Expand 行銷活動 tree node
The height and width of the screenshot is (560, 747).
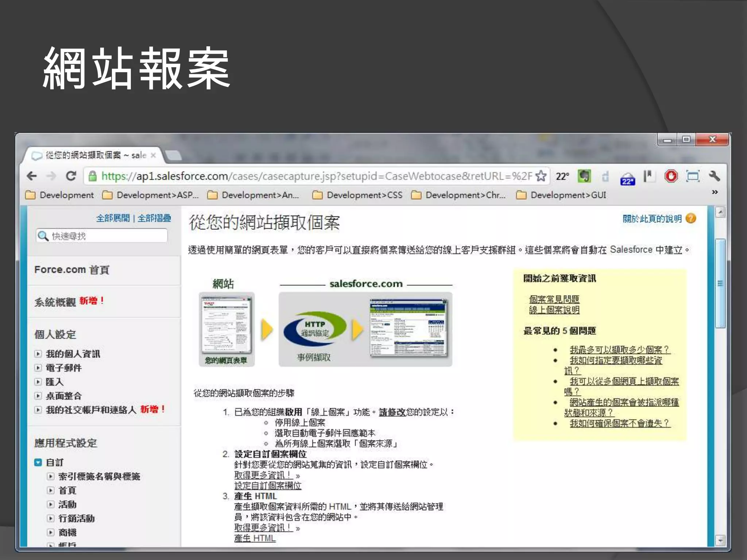[x=51, y=518]
